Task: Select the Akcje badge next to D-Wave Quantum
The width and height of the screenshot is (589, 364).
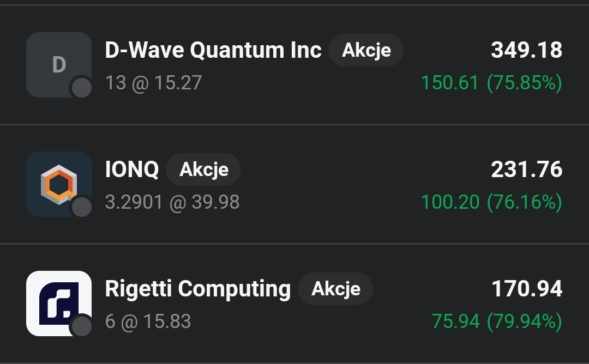Action: pos(366,50)
